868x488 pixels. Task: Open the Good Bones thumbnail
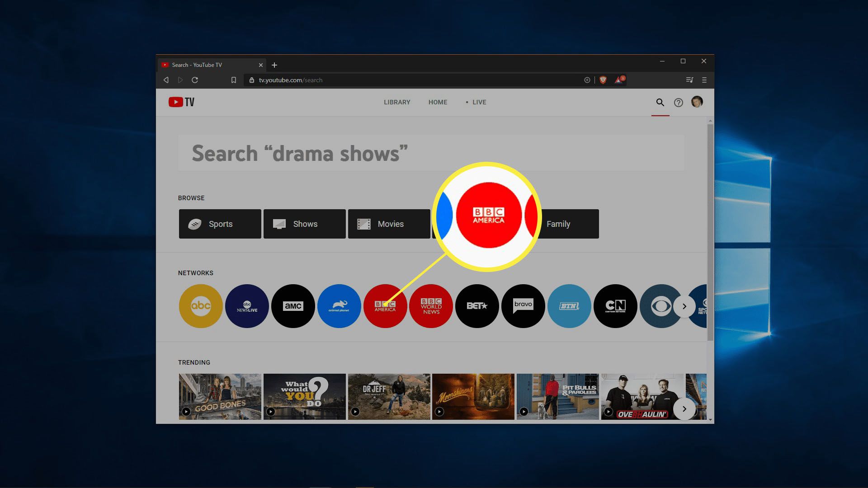(220, 397)
